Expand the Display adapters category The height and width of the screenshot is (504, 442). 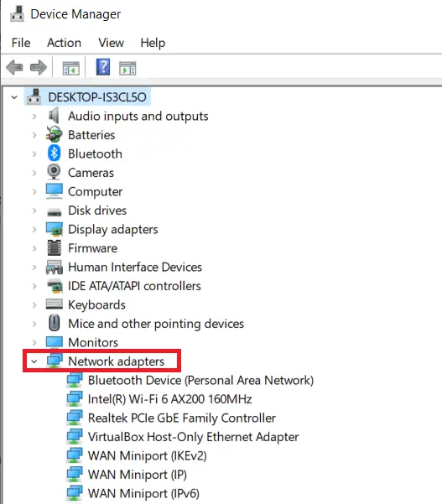point(34,230)
